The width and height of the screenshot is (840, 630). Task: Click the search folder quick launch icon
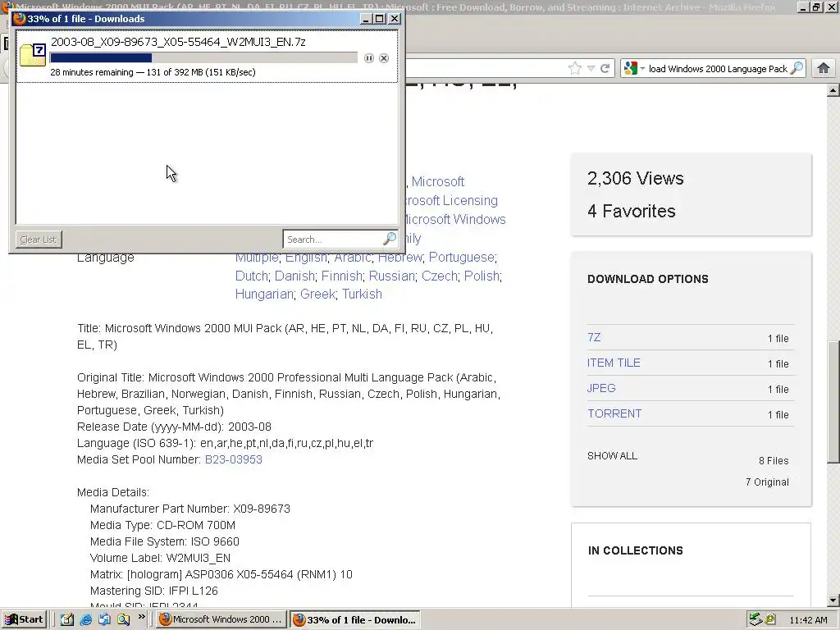tap(124, 619)
